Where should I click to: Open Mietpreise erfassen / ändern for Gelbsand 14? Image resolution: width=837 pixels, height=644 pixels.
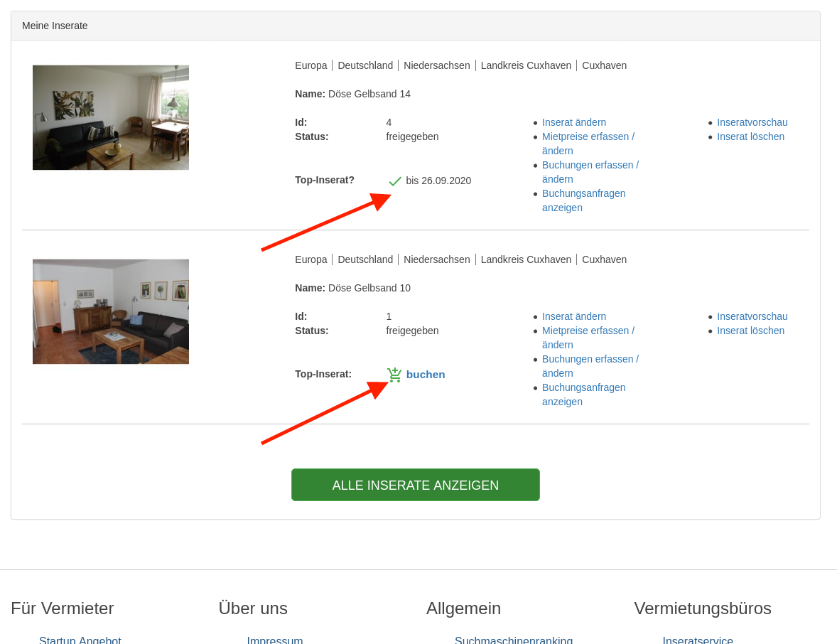click(588, 136)
